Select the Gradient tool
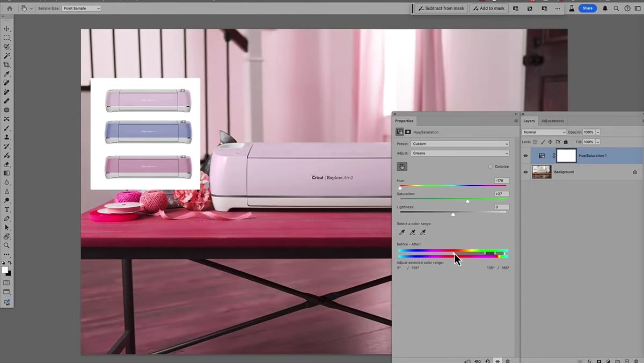The height and width of the screenshot is (363, 644). pos(6,173)
